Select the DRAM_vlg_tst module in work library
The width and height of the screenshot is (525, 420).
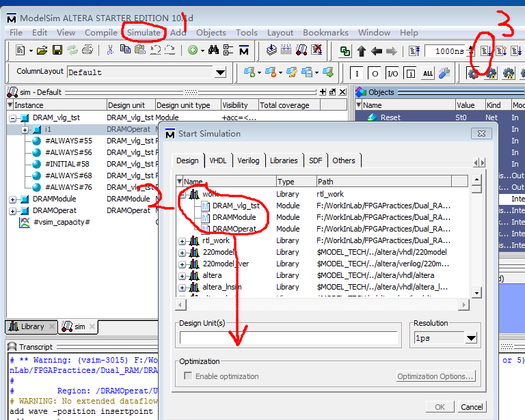coord(236,206)
